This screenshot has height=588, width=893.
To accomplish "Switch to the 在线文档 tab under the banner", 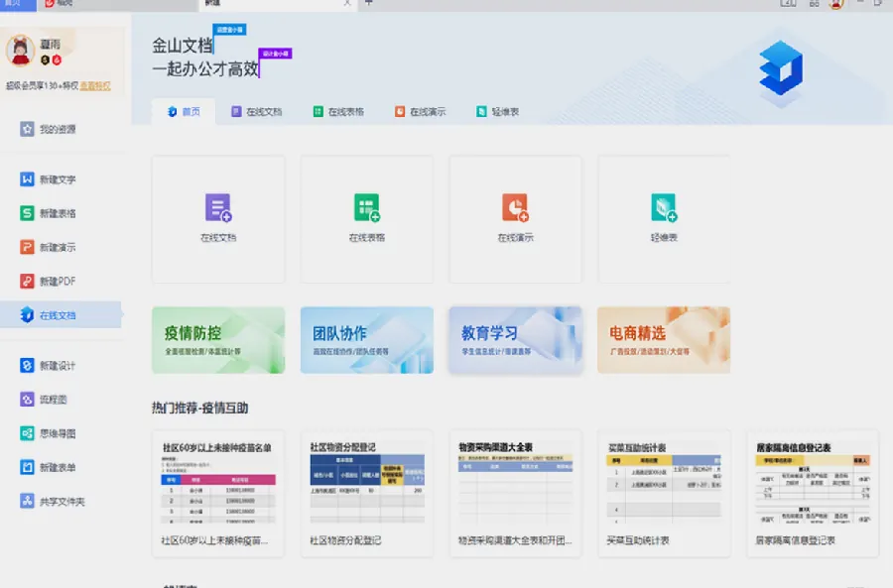I will click(x=256, y=112).
